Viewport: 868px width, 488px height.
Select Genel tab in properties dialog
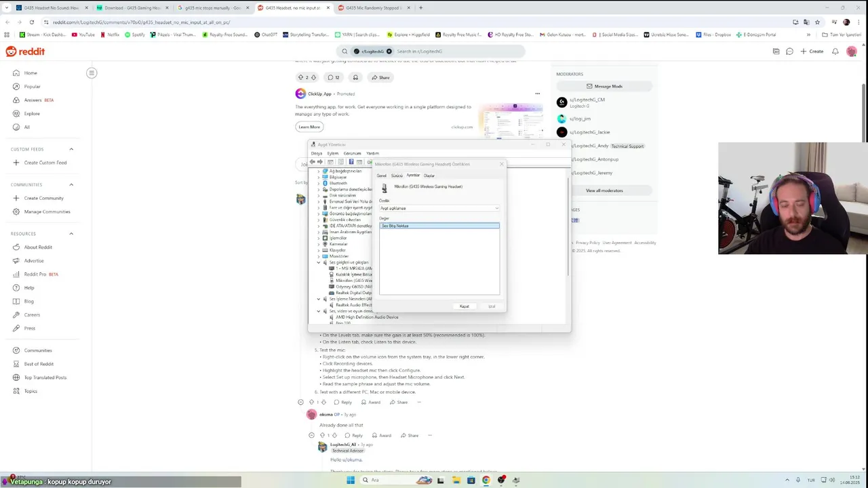pyautogui.click(x=382, y=176)
